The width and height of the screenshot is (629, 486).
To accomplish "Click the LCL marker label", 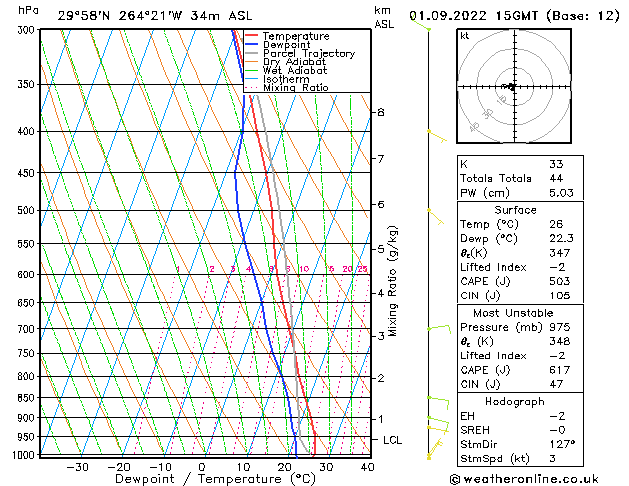I will tap(392, 440).
